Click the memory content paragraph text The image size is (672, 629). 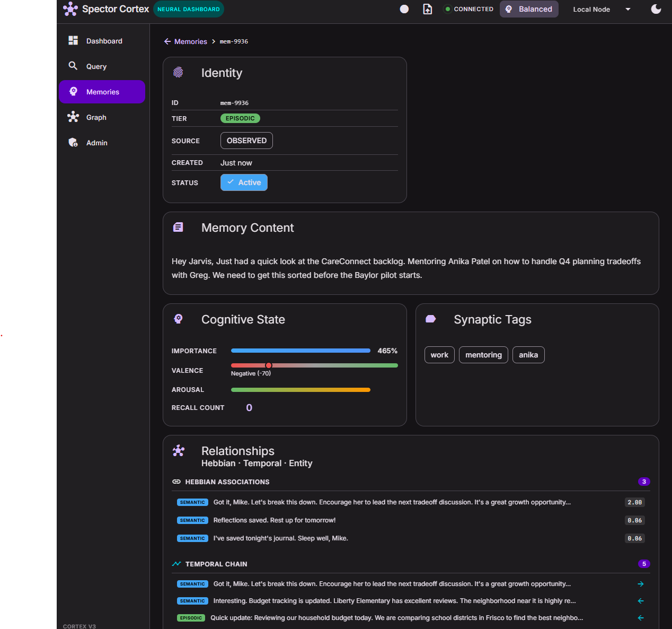point(406,268)
